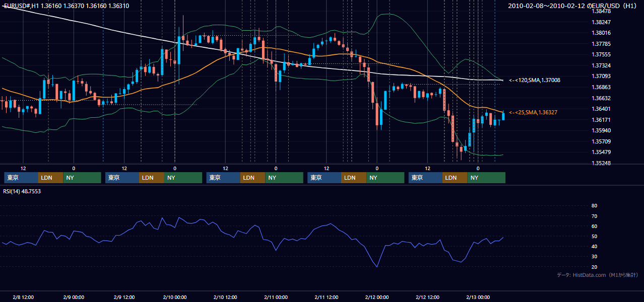Select the 東京 session block above 2/8 12:00

[x=21, y=178]
